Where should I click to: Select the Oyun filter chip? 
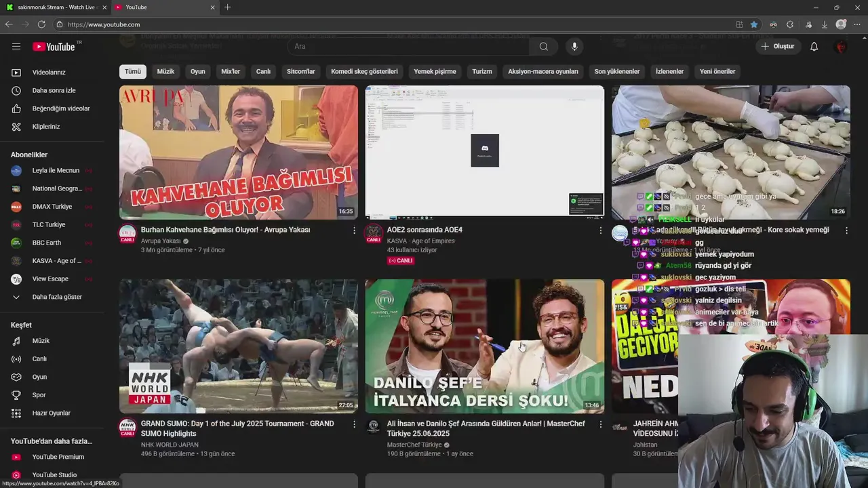(197, 71)
